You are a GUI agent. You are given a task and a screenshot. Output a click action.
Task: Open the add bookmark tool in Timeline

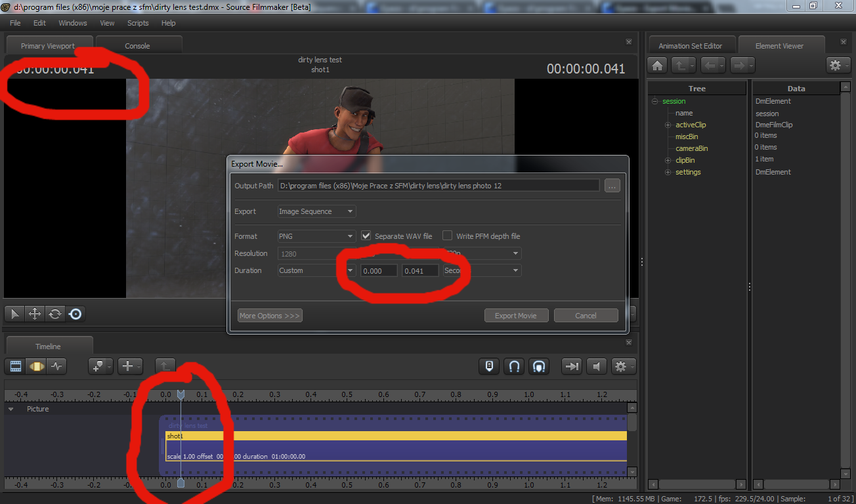pyautogui.click(x=100, y=366)
